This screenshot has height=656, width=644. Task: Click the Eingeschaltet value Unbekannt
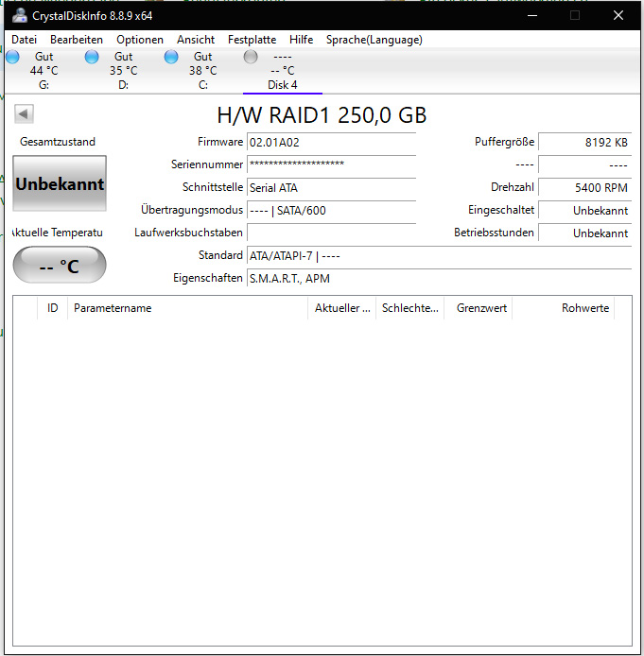pos(584,210)
